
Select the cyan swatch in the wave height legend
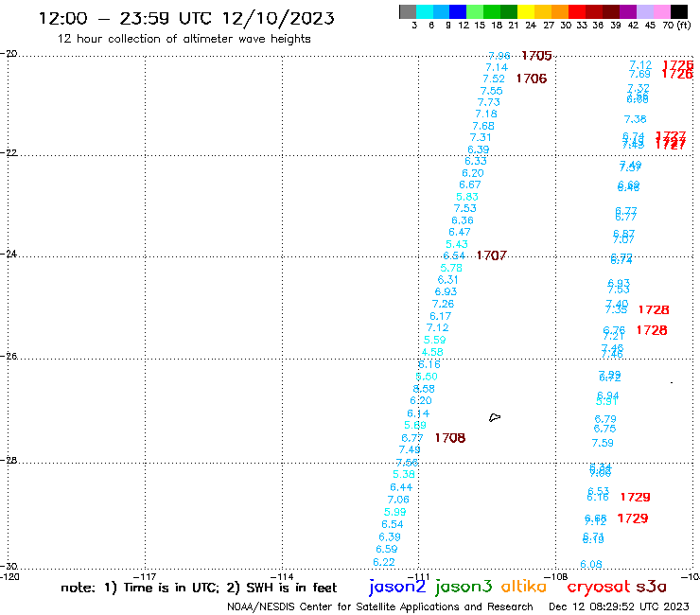pos(424,11)
